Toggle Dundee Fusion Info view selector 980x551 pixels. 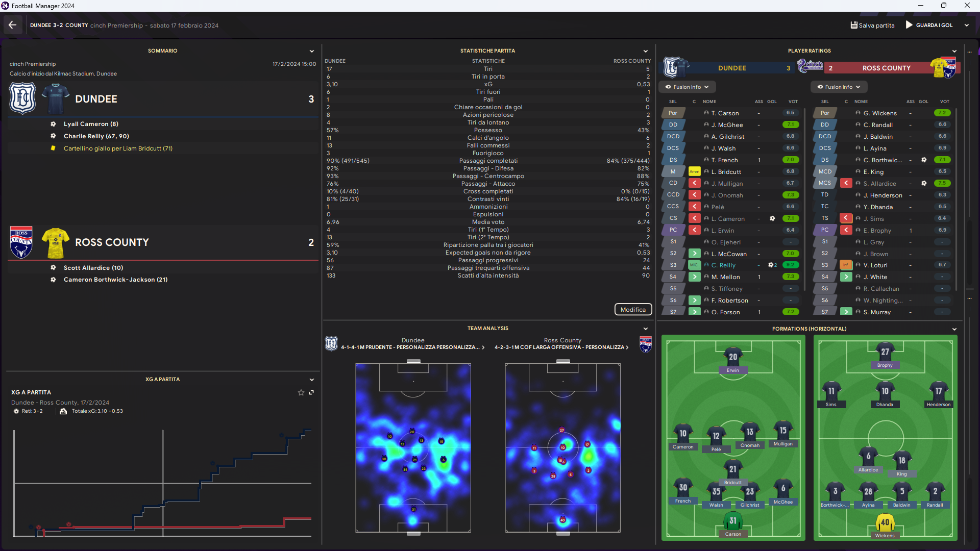click(x=687, y=87)
